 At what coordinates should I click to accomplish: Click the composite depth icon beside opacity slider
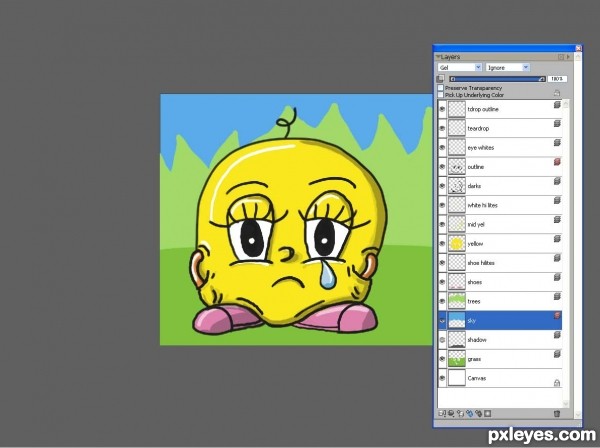click(440, 78)
